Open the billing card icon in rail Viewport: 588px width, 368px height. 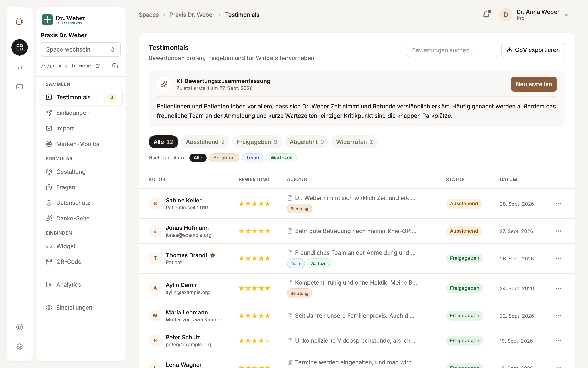point(19,87)
